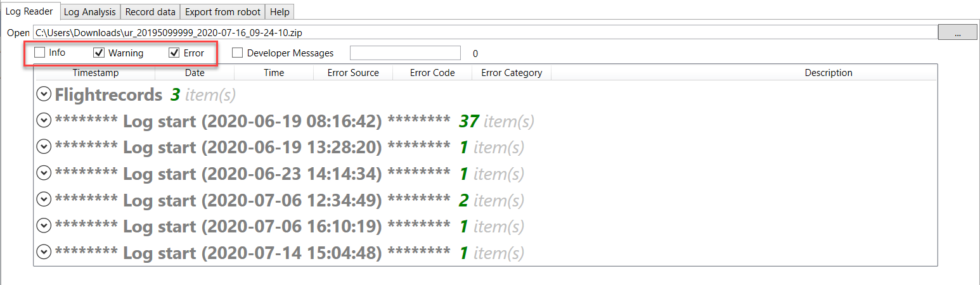The height and width of the screenshot is (285, 980).
Task: Expand the Flightrecords group chevron
Action: 44,94
